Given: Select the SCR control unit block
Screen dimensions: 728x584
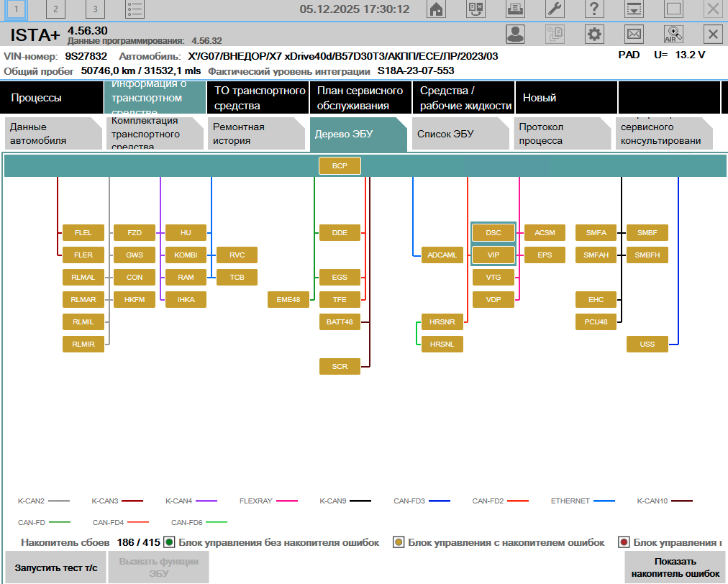Looking at the screenshot, I should [340, 366].
